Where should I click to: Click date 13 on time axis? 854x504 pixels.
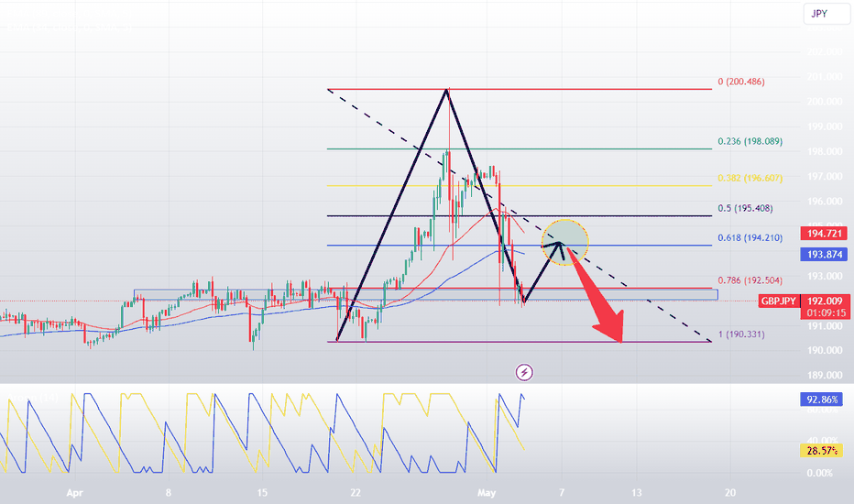coord(636,493)
